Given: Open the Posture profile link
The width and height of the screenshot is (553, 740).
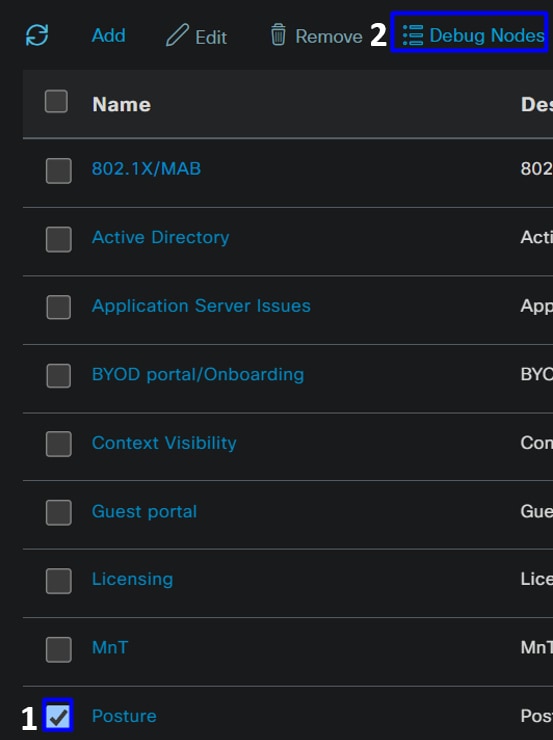Looking at the screenshot, I should (x=124, y=716).
